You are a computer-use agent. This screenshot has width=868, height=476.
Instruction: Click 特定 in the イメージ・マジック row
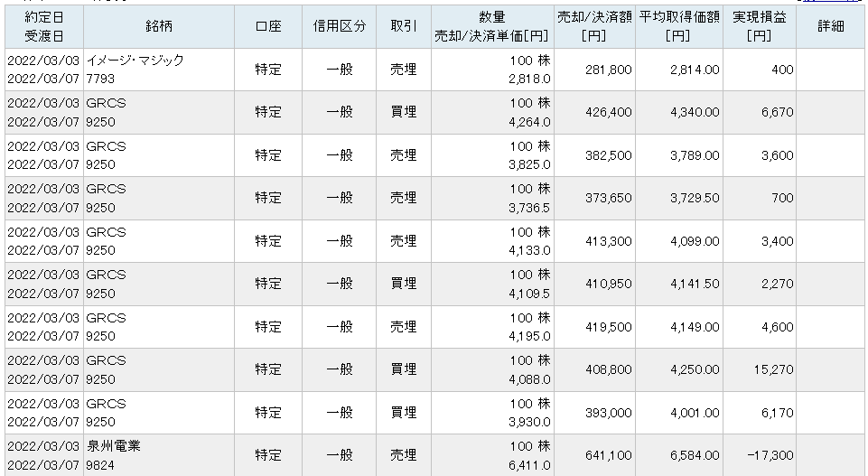coord(268,70)
